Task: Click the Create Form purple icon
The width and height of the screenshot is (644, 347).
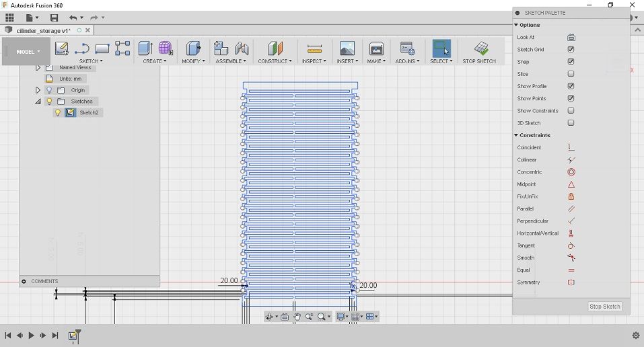Action: [166, 48]
